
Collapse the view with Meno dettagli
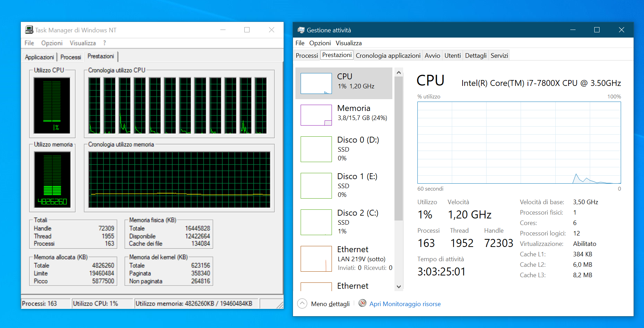[x=324, y=304]
